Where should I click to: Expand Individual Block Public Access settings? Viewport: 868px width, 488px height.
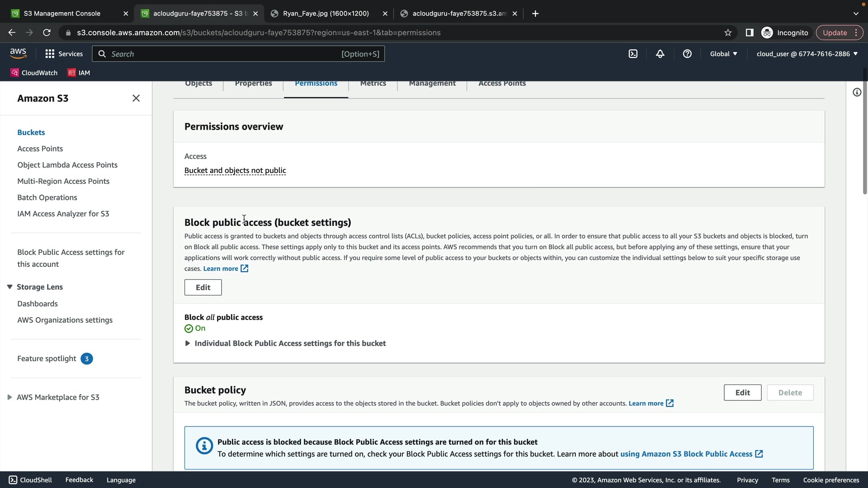pyautogui.click(x=188, y=343)
